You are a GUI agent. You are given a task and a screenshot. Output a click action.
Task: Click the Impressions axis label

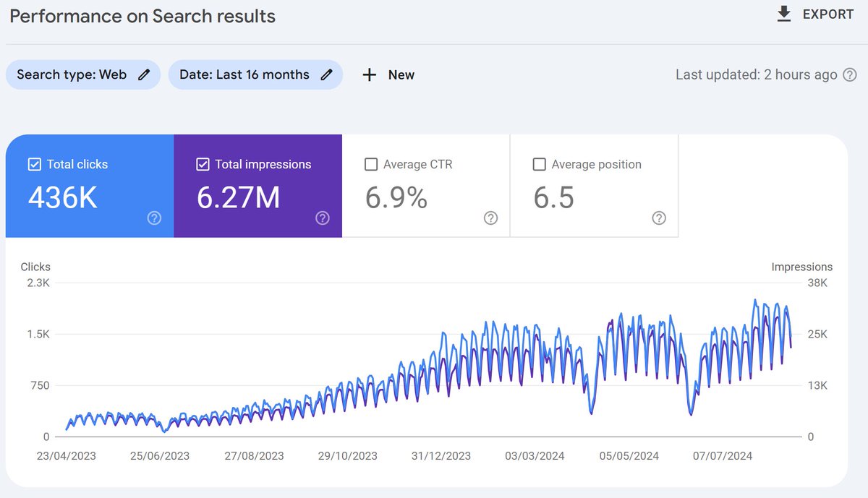coord(802,267)
